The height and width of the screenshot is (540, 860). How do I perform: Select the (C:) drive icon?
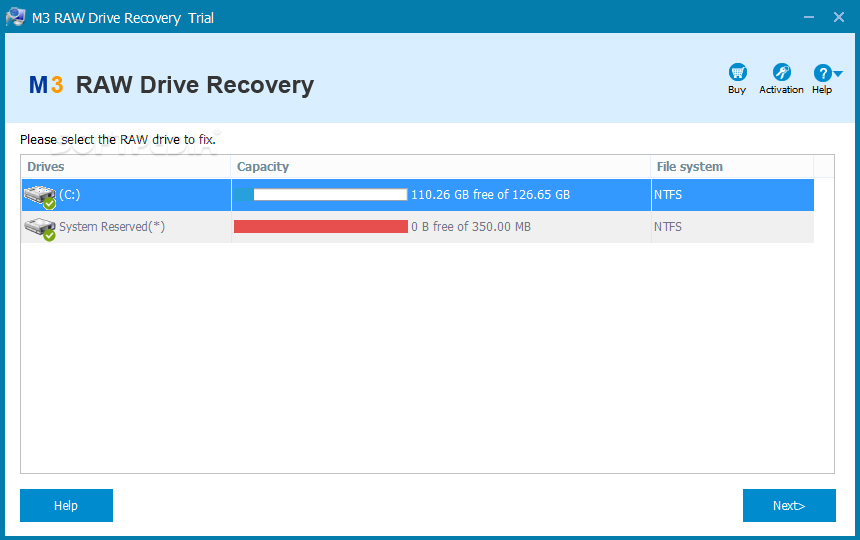[x=39, y=197]
